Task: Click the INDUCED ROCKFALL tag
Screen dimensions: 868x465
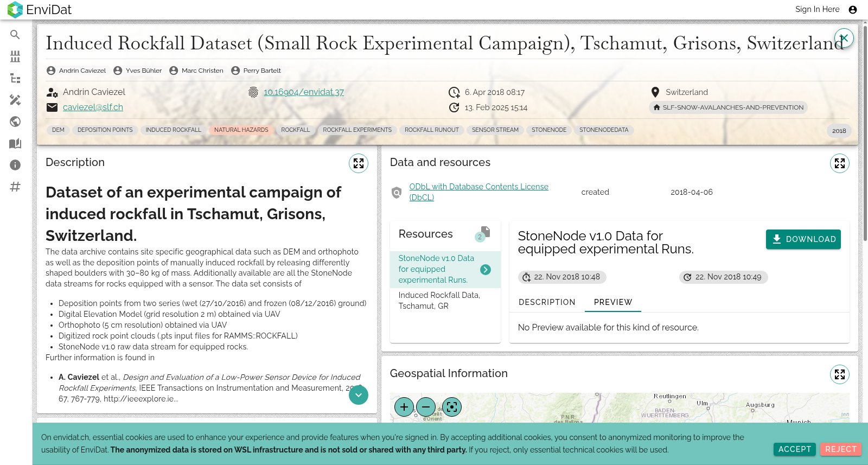Action: (174, 130)
